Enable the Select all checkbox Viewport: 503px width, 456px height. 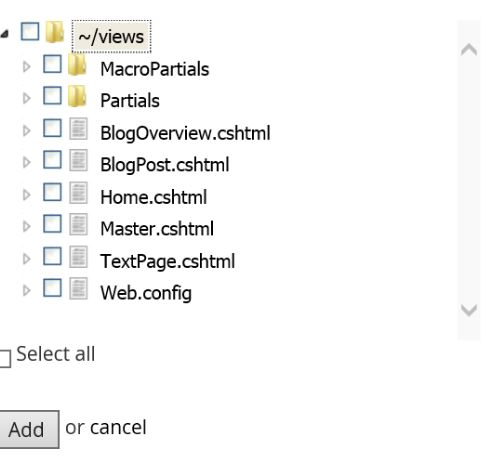(x=4, y=359)
